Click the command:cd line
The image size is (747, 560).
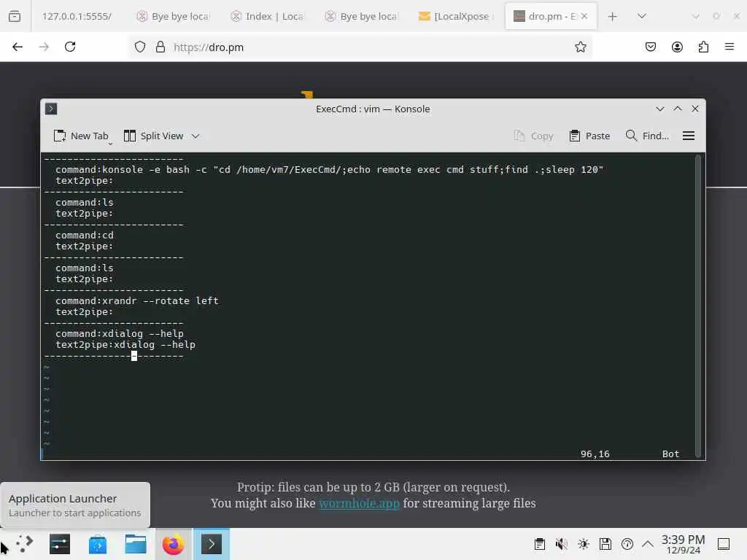click(x=85, y=236)
